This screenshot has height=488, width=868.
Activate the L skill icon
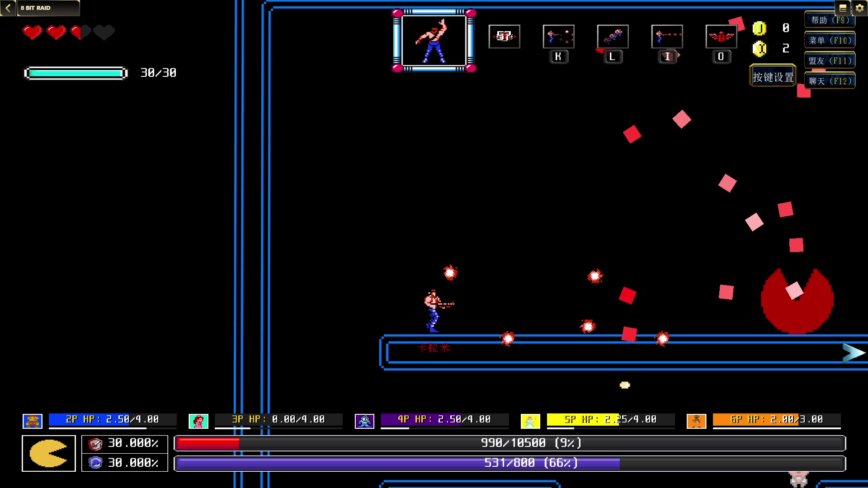point(613,36)
